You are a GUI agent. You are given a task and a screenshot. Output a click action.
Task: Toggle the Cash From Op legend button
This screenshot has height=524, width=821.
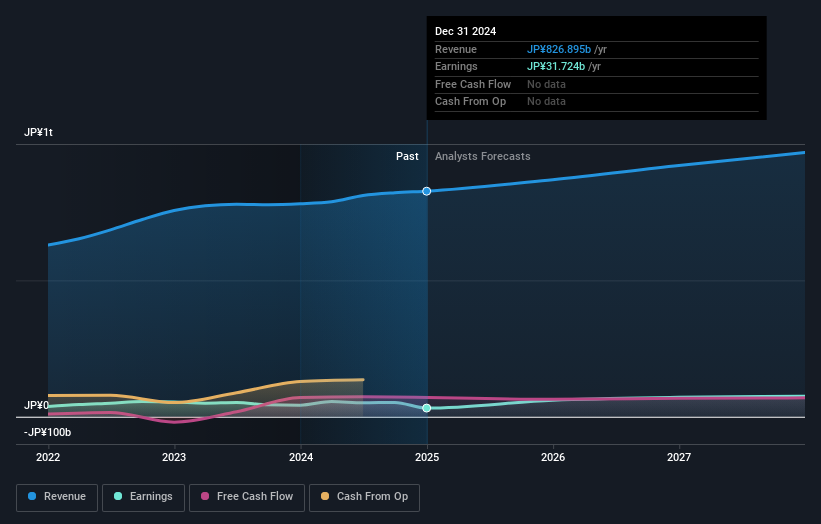click(x=364, y=497)
